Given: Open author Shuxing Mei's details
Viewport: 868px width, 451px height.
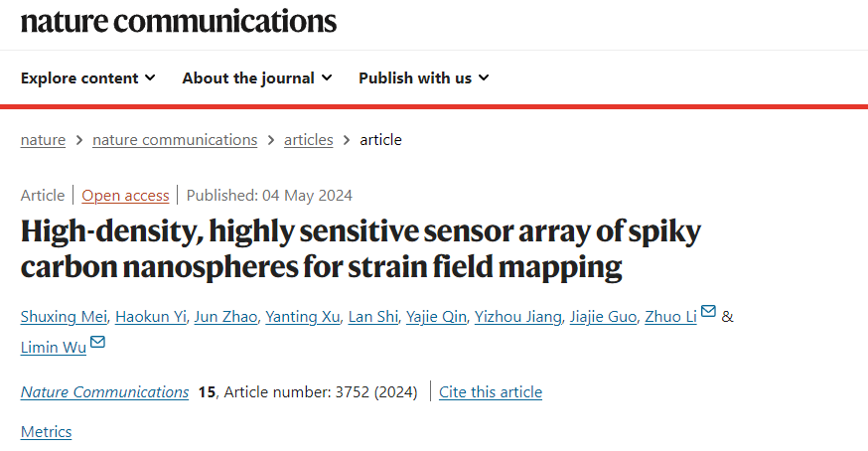Looking at the screenshot, I should coord(64,317).
